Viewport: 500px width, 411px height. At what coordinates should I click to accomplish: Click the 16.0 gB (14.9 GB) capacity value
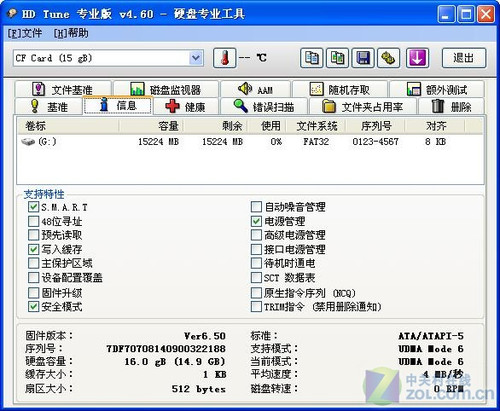tap(175, 362)
